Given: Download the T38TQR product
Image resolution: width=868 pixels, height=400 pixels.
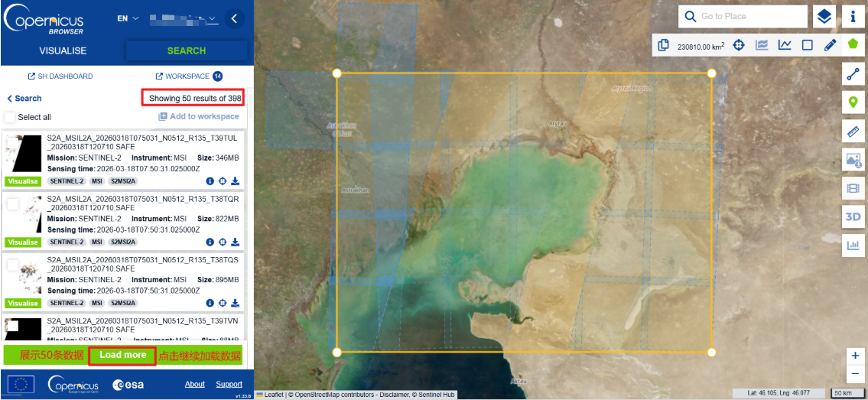Looking at the screenshot, I should 236,242.
